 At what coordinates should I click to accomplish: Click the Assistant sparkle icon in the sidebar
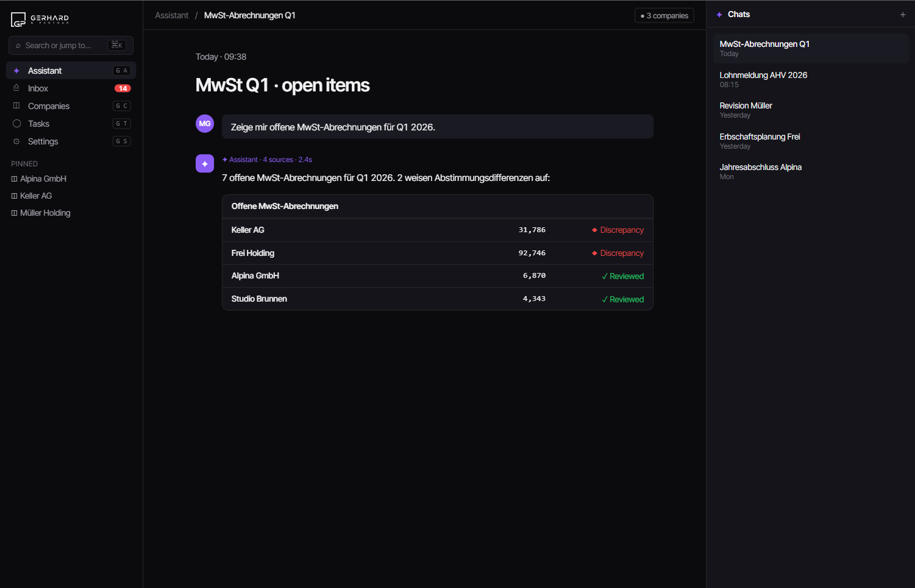pyautogui.click(x=16, y=71)
